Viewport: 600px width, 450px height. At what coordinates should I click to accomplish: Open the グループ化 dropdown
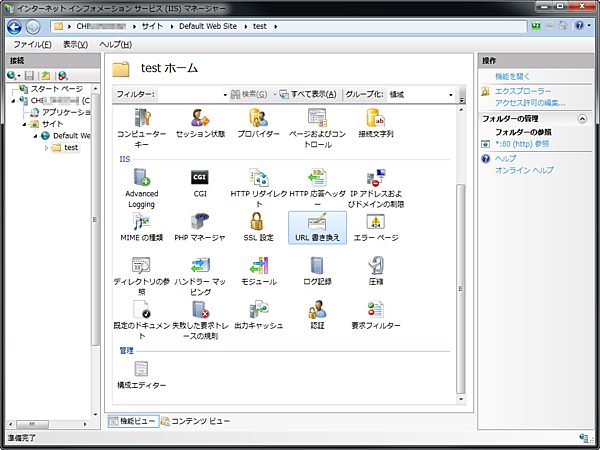[451, 95]
